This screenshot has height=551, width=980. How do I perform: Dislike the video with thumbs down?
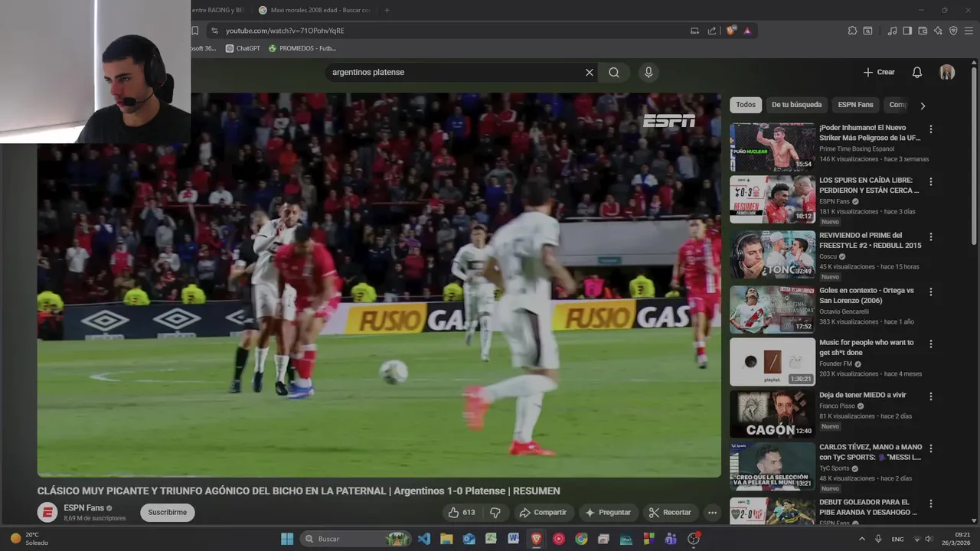pyautogui.click(x=495, y=513)
